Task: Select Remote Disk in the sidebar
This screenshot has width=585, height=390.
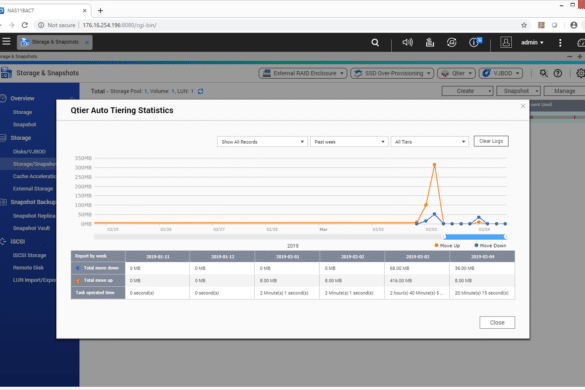Action: click(28, 268)
